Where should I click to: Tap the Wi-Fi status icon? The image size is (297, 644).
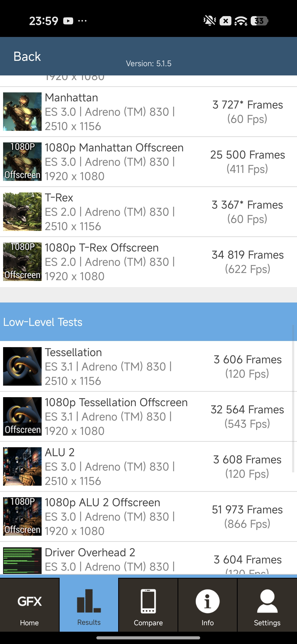(241, 21)
